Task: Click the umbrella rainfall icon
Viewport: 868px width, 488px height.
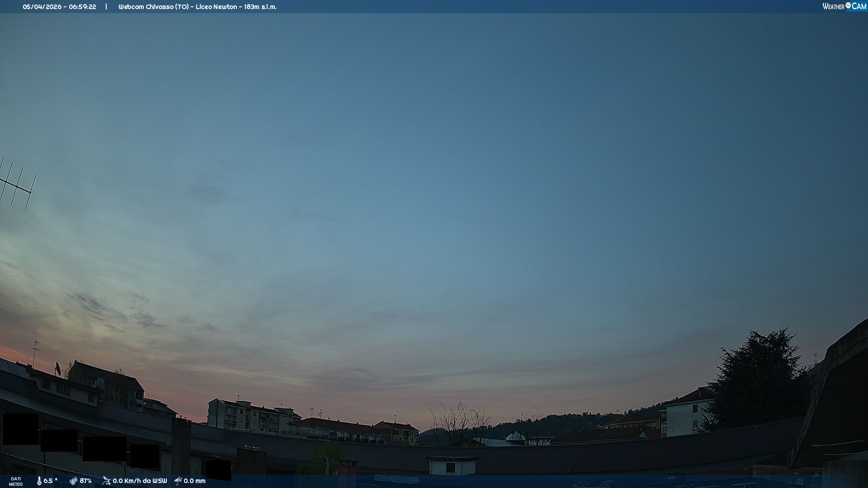Action: [178, 481]
